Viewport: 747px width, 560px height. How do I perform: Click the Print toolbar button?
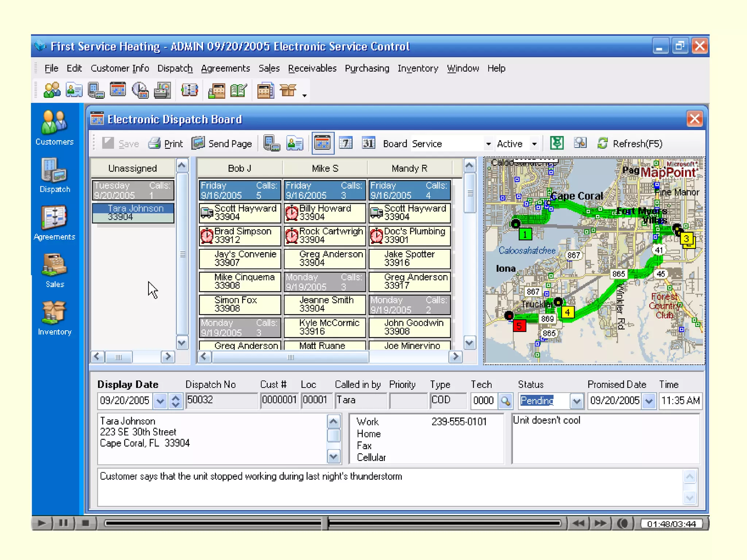click(166, 144)
